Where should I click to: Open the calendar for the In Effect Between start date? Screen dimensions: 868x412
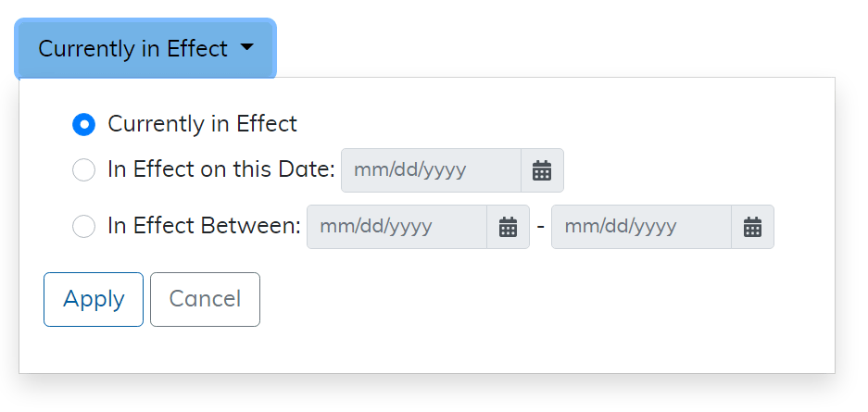[508, 227]
